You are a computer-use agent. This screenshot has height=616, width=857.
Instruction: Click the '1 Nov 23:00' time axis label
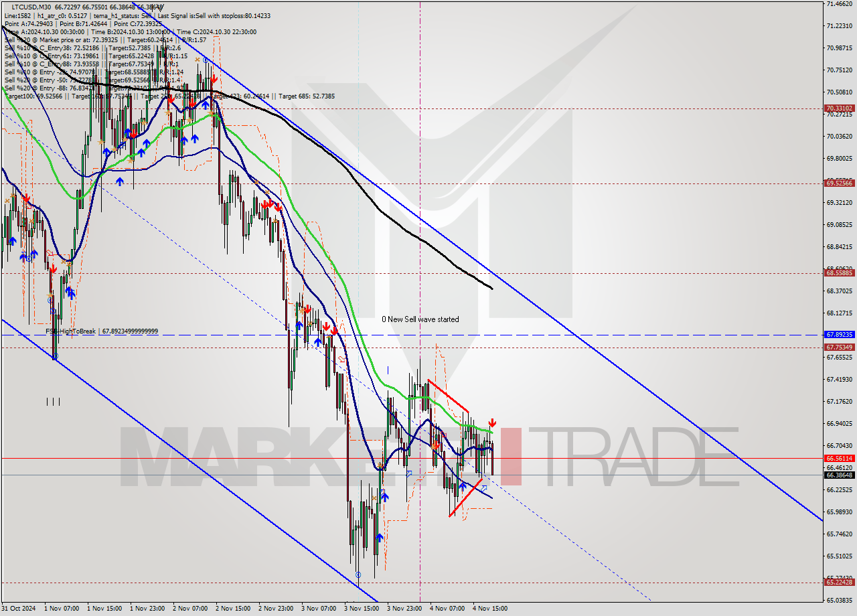[147, 609]
